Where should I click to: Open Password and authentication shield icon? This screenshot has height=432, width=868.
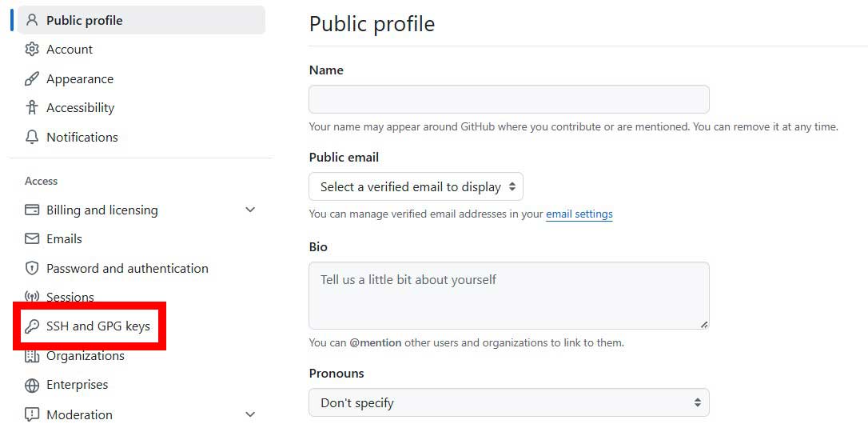(32, 268)
